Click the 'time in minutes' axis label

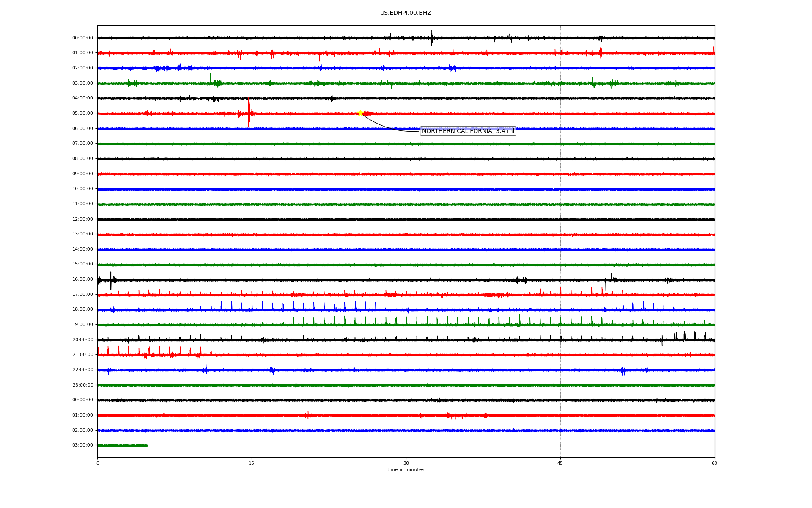coord(406,470)
